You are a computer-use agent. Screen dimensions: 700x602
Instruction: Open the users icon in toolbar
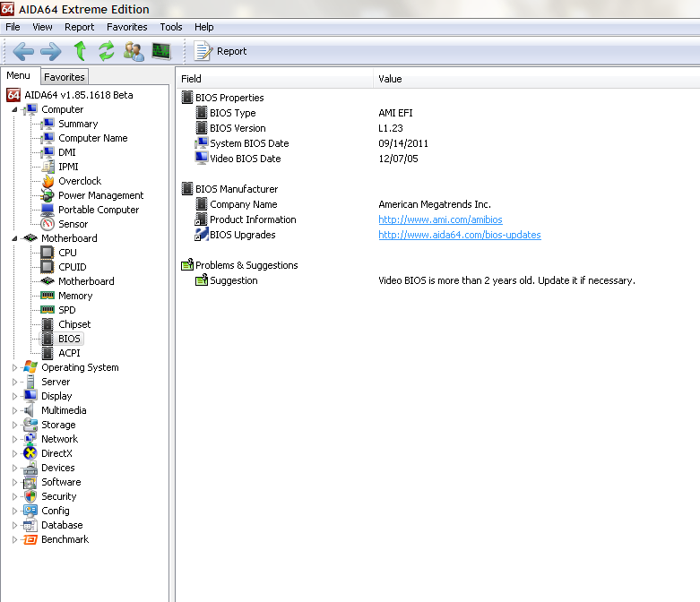point(134,51)
